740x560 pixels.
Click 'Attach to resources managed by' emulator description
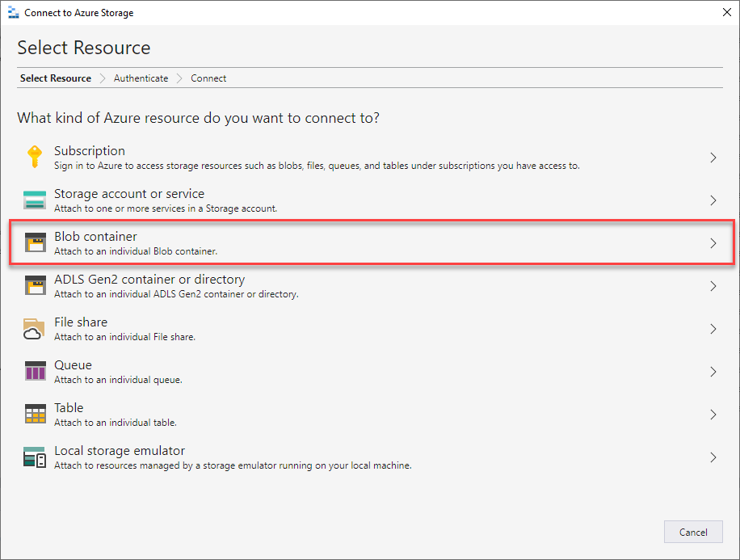[x=233, y=465]
